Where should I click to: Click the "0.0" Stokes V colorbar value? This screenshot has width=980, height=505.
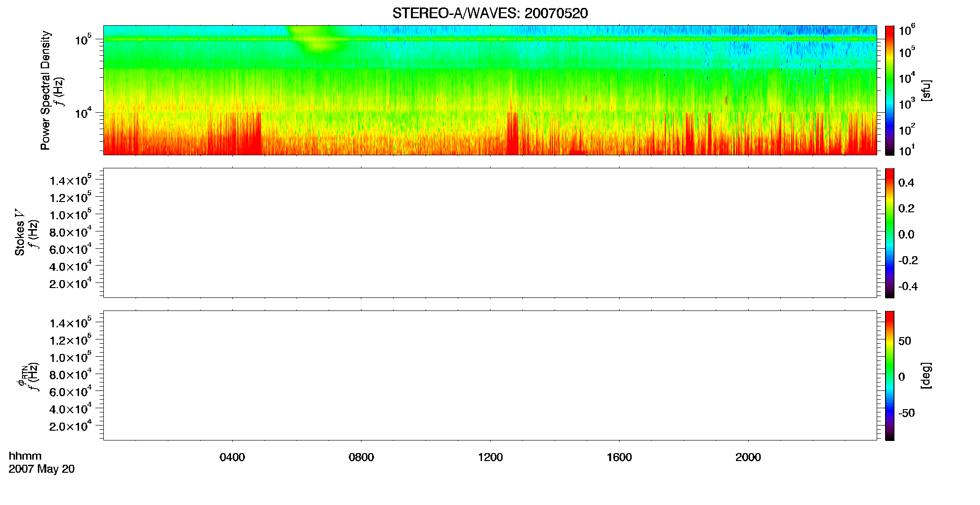coord(906,235)
